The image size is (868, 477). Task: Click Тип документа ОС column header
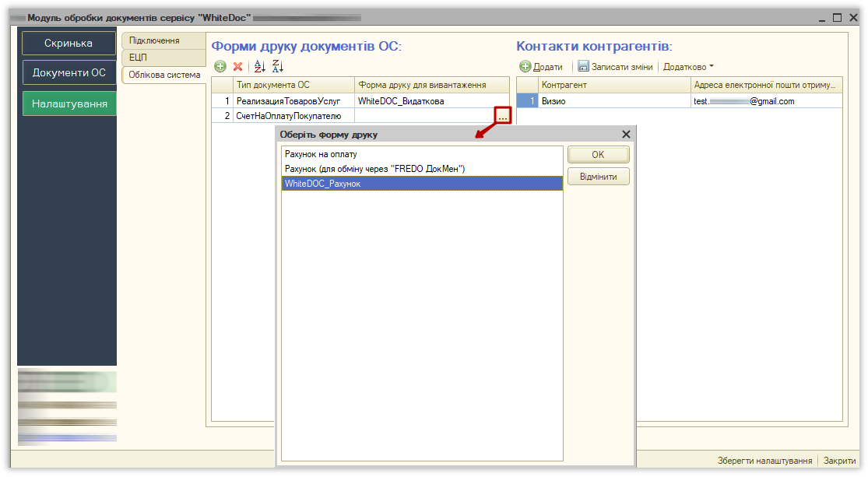click(x=293, y=85)
